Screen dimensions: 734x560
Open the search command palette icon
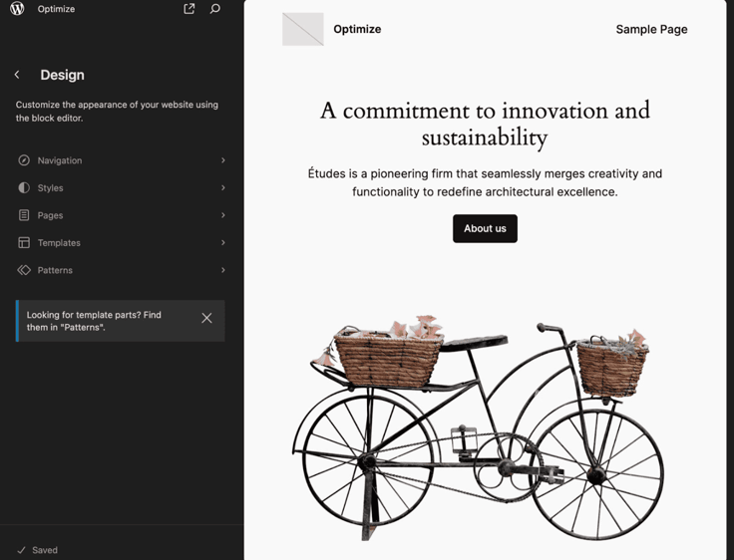click(x=214, y=9)
